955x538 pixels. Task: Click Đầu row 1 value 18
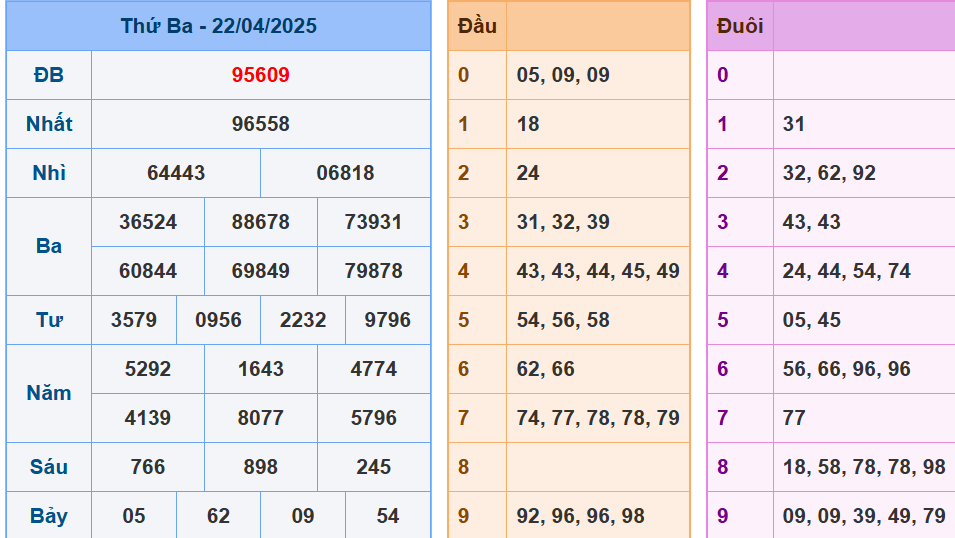coord(528,124)
